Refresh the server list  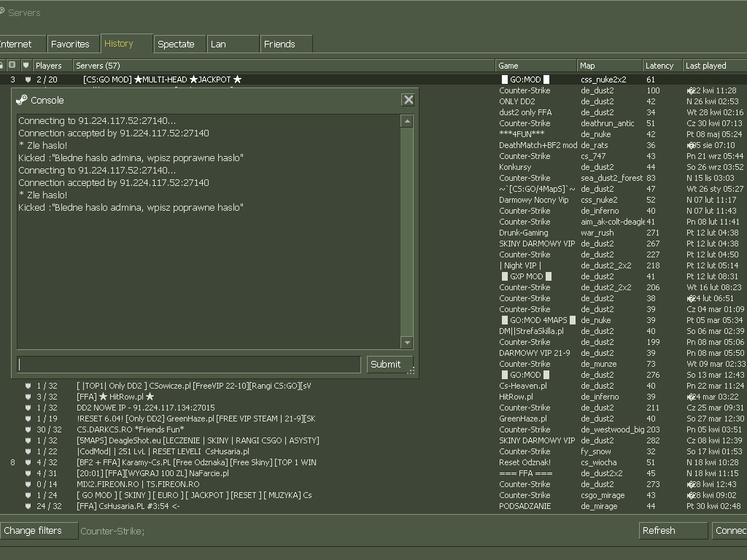pos(672,530)
